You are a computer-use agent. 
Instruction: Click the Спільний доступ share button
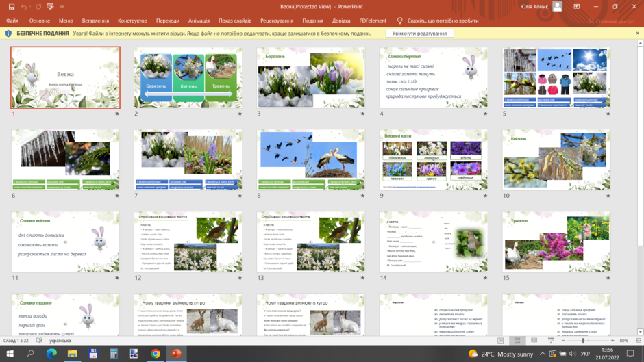coord(611,21)
